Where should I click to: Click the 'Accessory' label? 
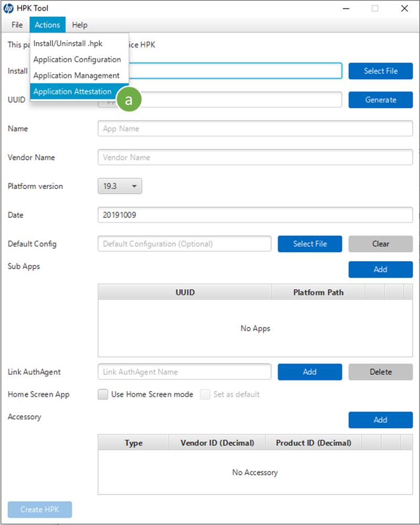(25, 417)
